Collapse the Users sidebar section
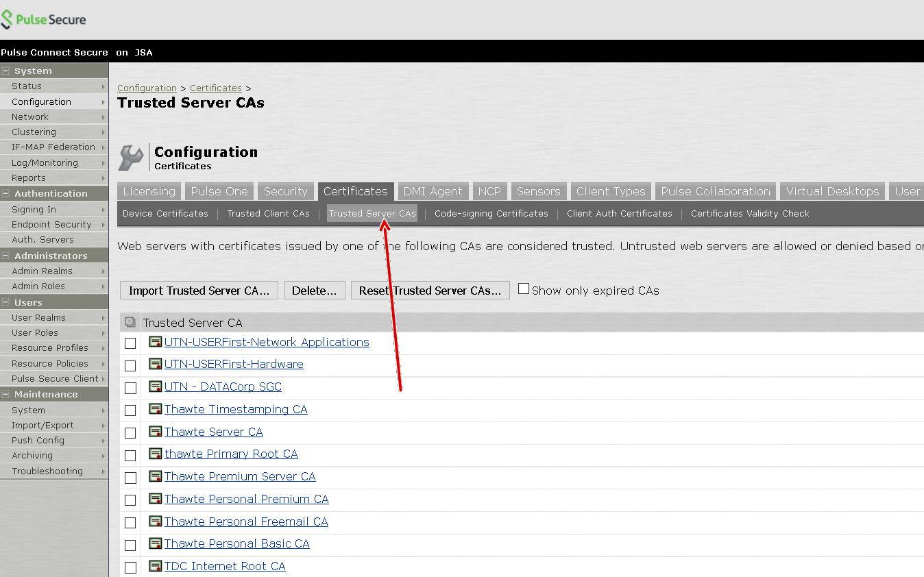Viewport: 924px width, 577px height. point(5,302)
